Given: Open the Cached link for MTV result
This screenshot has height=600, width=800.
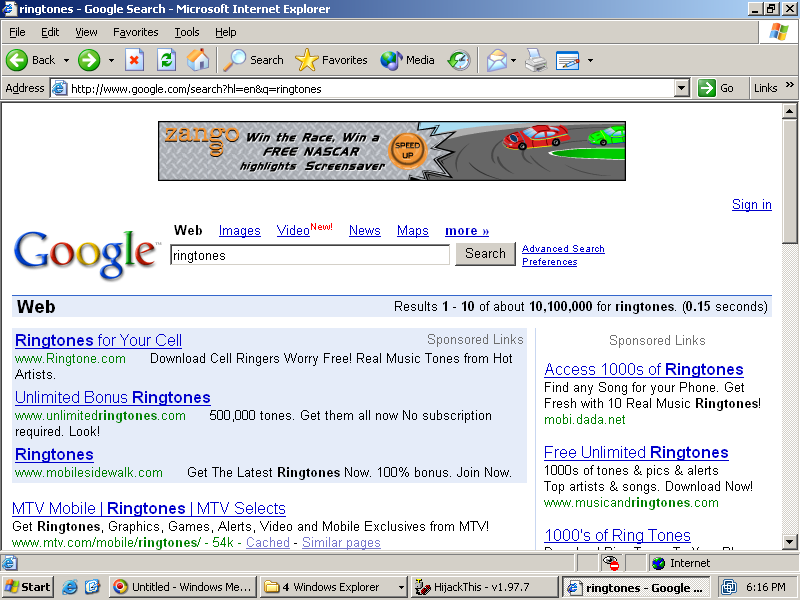Looking at the screenshot, I should click(x=268, y=542).
